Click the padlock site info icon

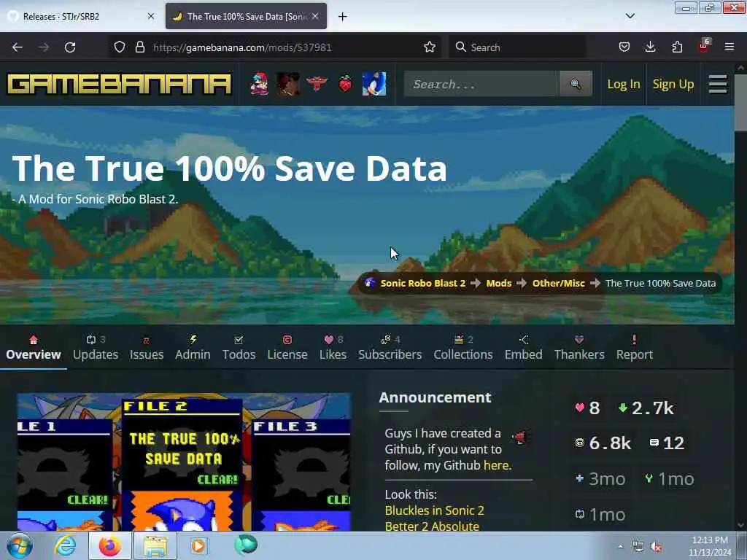click(x=139, y=47)
